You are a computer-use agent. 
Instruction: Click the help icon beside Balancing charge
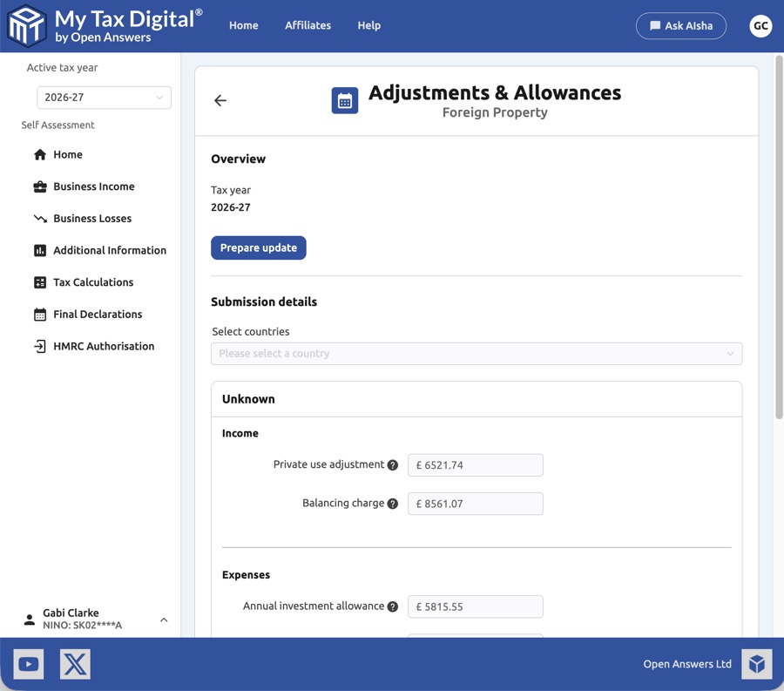pos(393,503)
